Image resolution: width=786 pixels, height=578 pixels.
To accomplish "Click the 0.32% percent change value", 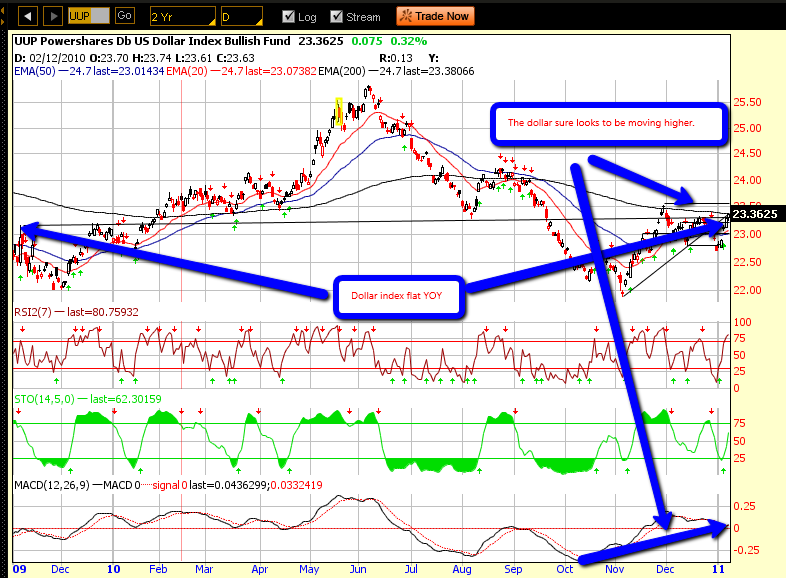I will pyautogui.click(x=409, y=41).
